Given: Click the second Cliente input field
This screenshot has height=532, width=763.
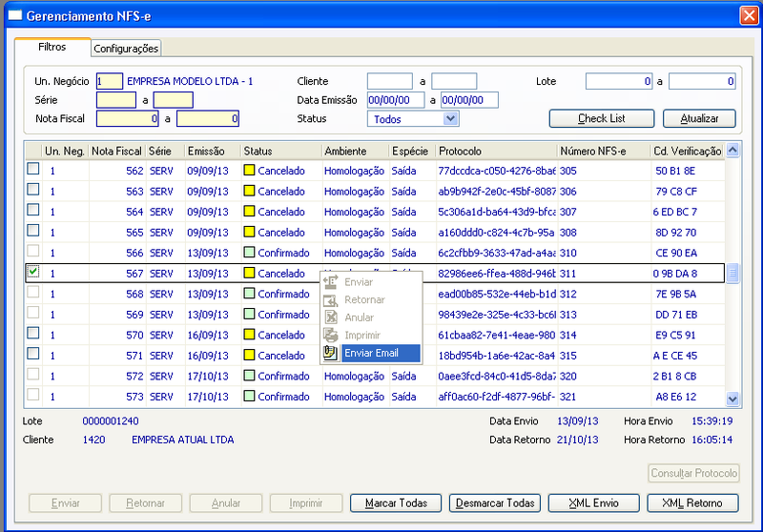Looking at the screenshot, I should coord(454,81).
